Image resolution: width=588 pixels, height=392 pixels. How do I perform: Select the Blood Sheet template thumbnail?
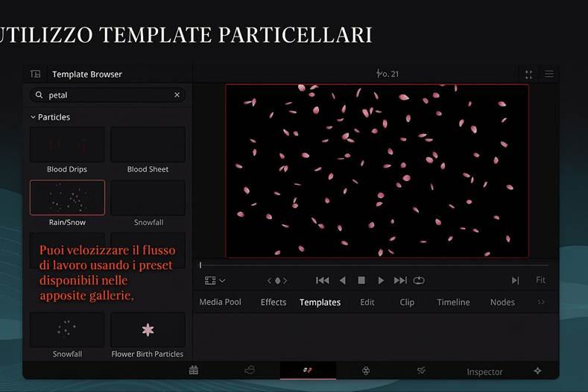(148, 145)
